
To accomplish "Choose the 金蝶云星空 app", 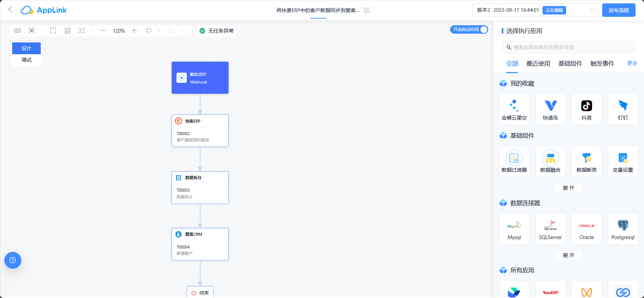I will tap(514, 109).
